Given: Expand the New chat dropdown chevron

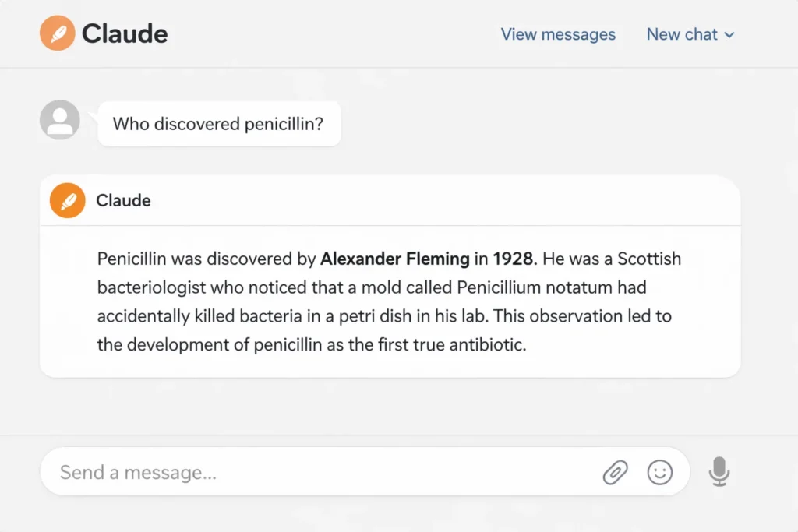Looking at the screenshot, I should [x=729, y=34].
